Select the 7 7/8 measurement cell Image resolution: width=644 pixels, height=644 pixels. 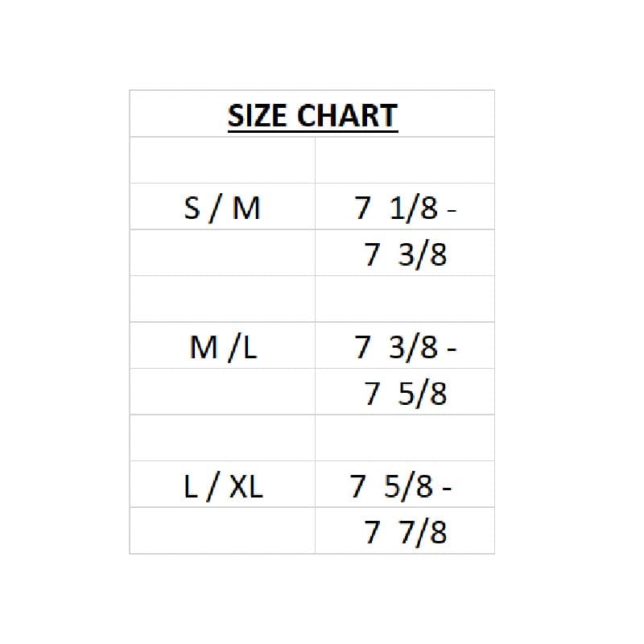pyautogui.click(x=405, y=532)
